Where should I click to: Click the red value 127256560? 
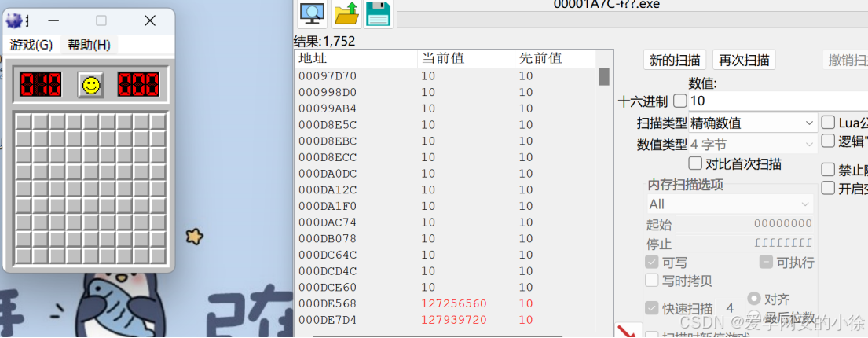click(454, 303)
